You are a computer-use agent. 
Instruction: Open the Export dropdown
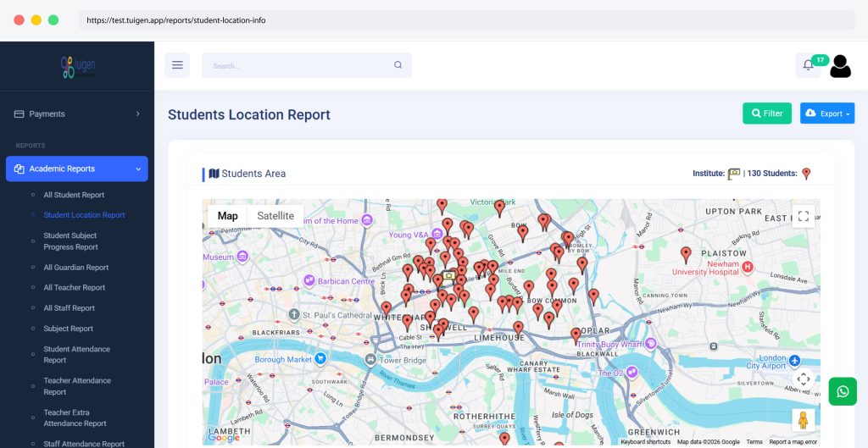pyautogui.click(x=826, y=113)
